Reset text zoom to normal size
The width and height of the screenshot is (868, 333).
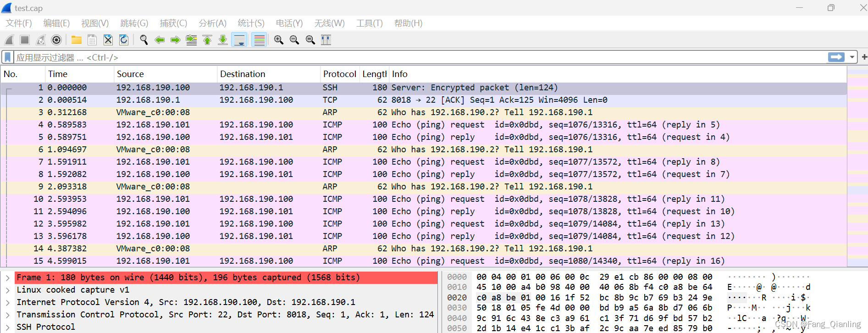tap(310, 40)
